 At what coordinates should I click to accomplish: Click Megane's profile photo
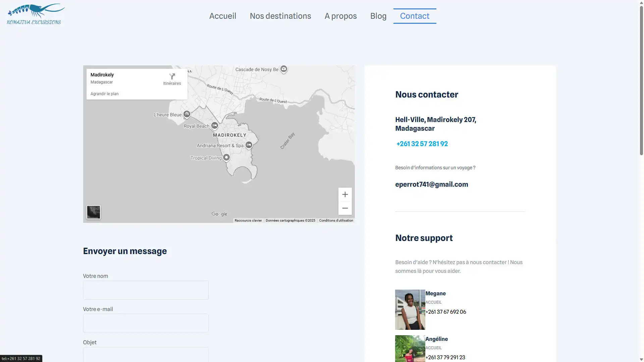410,309
